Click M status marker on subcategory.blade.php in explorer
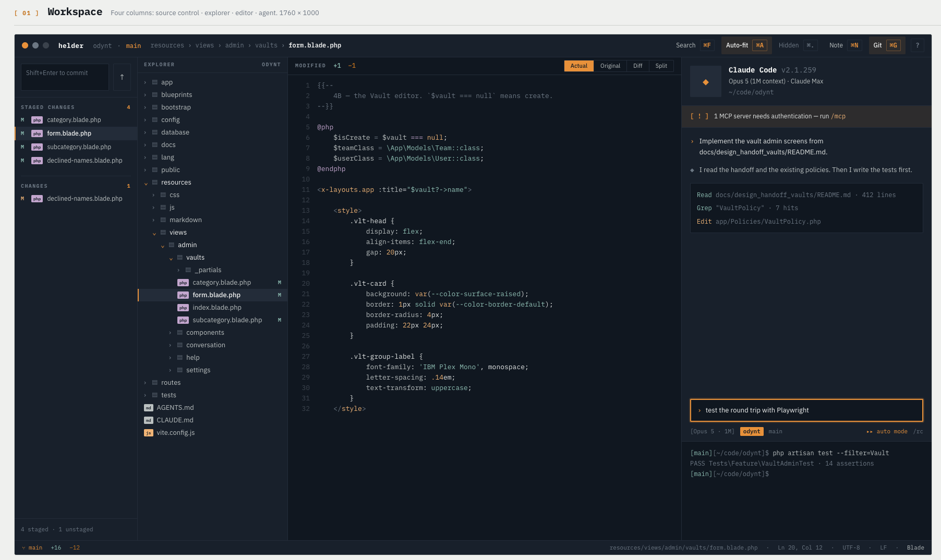The width and height of the screenshot is (941, 560). 280,320
